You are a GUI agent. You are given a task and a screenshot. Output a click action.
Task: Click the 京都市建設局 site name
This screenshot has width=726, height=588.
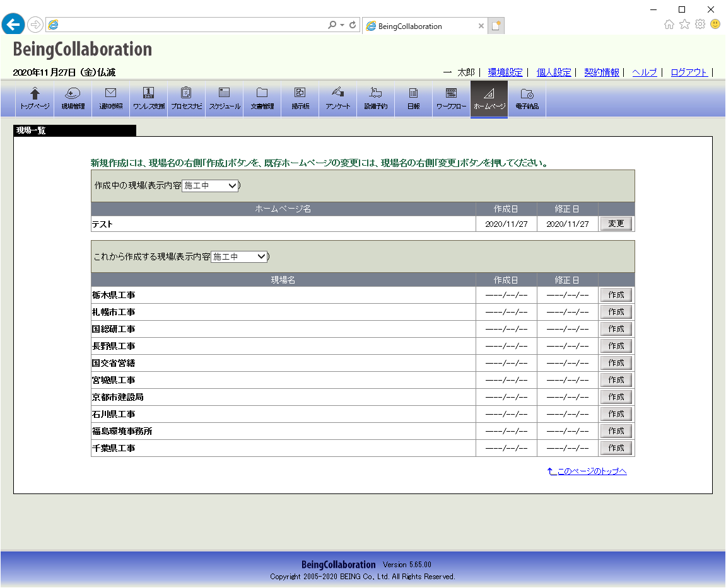(x=117, y=398)
